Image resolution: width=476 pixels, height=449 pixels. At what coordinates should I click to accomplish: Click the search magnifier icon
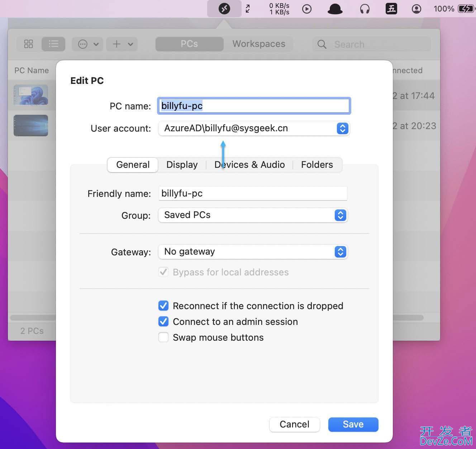(x=322, y=44)
